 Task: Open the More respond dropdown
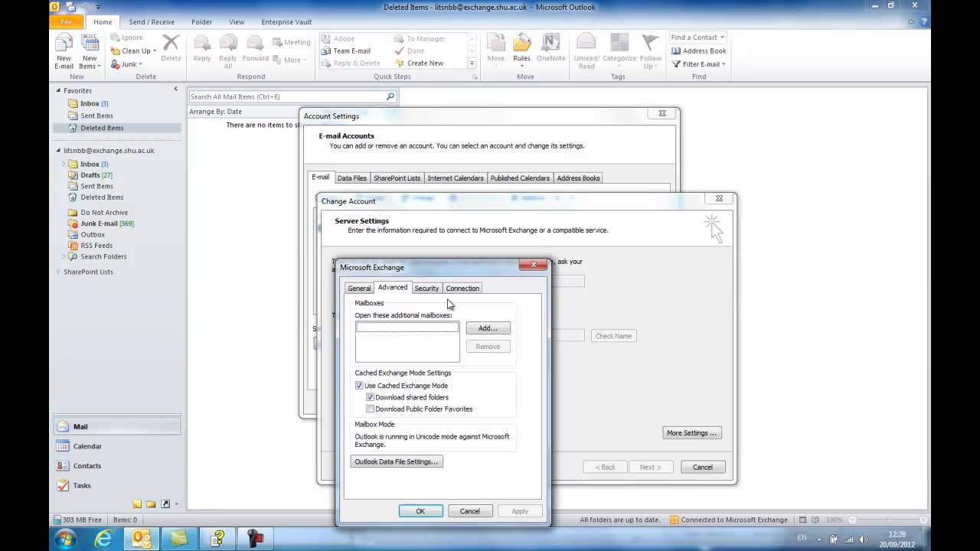click(x=288, y=60)
